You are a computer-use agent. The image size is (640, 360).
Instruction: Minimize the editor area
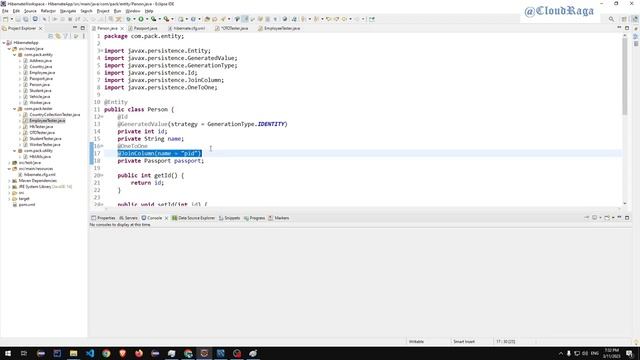[619, 28]
